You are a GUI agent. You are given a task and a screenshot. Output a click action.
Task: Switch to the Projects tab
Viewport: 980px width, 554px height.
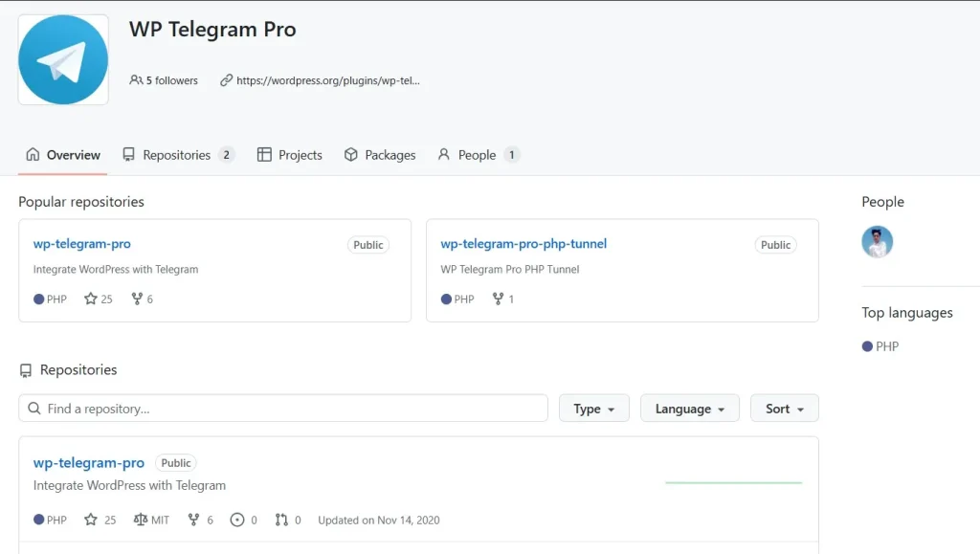(x=290, y=155)
